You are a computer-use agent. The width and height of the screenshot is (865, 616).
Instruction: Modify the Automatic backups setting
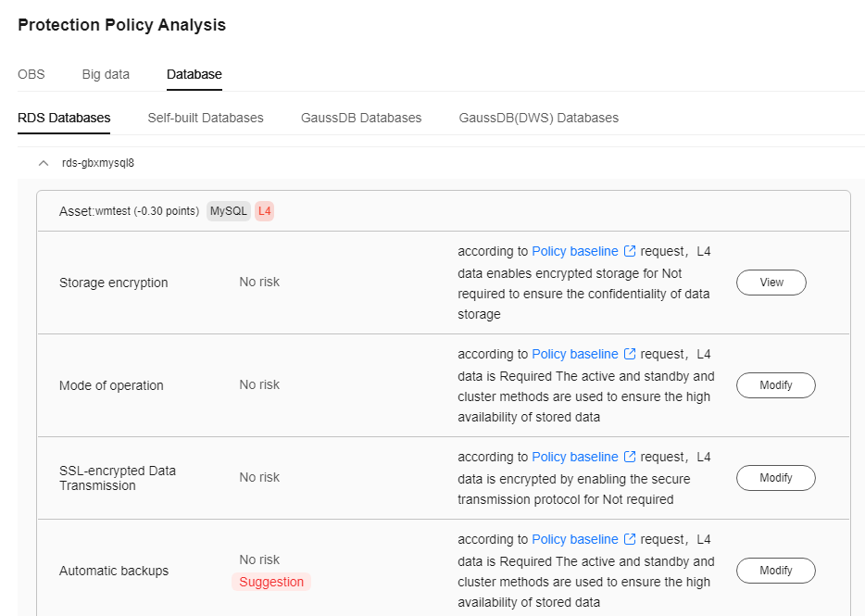(775, 571)
